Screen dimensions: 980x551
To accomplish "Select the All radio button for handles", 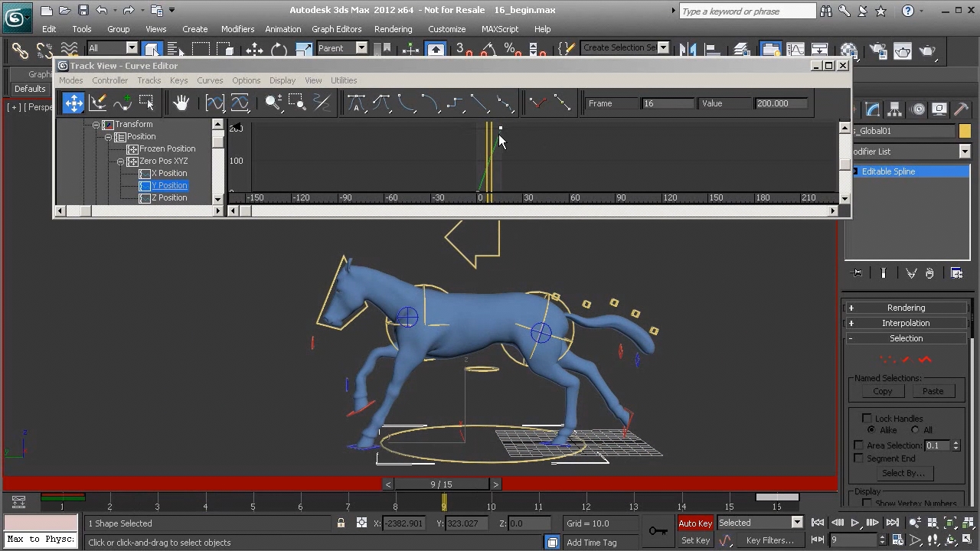I will (915, 430).
